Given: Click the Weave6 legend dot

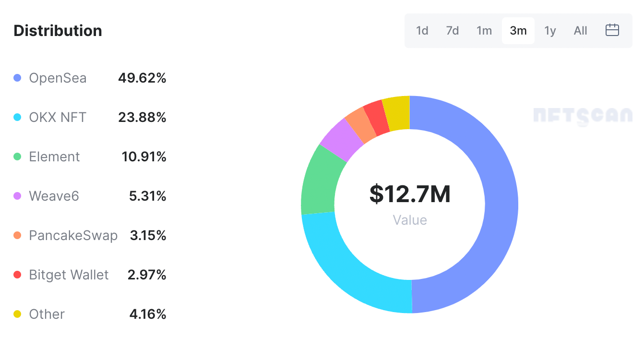Looking at the screenshot, I should [17, 196].
